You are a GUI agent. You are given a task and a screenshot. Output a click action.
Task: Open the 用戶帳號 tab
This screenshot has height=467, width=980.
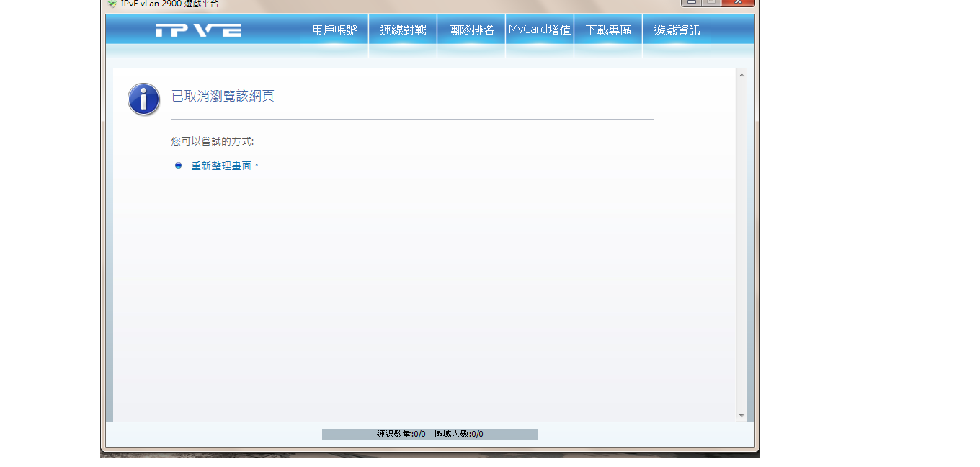coord(334,30)
